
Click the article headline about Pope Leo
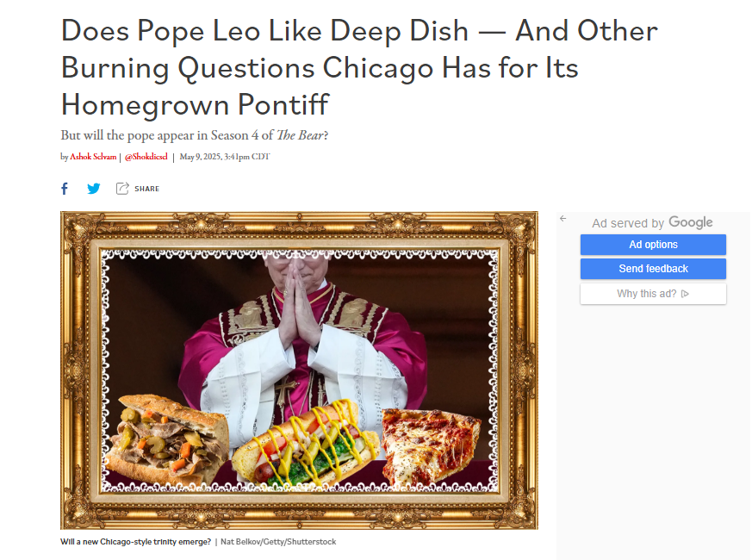pyautogui.click(x=359, y=68)
